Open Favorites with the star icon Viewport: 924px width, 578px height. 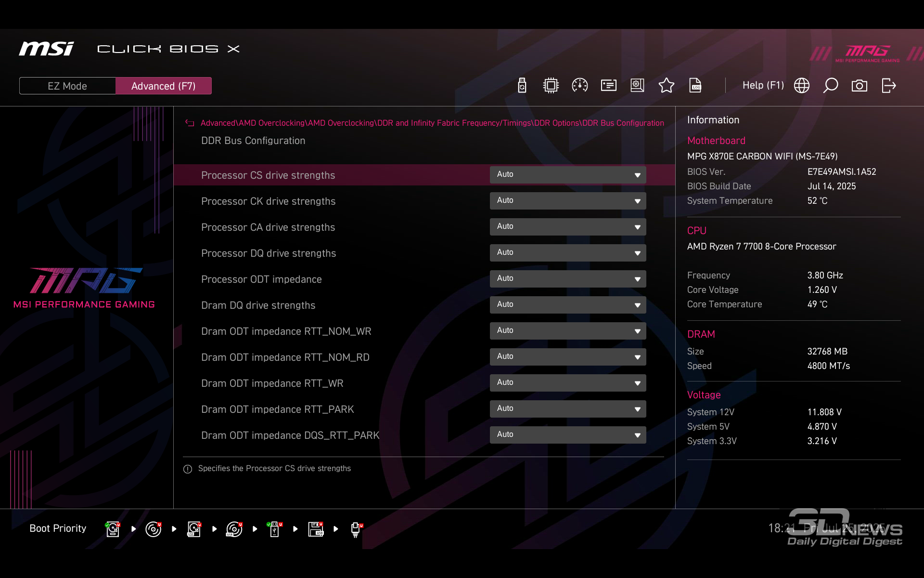(666, 86)
